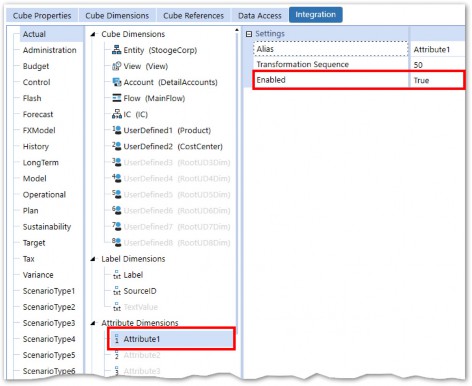Image resolution: width=472 pixels, height=386 pixels.
Task: Select the Transformation Sequence property label
Action: point(303,64)
